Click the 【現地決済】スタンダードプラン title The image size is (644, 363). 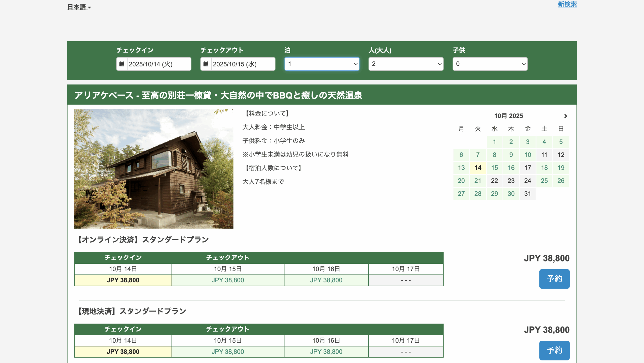pyautogui.click(x=131, y=311)
